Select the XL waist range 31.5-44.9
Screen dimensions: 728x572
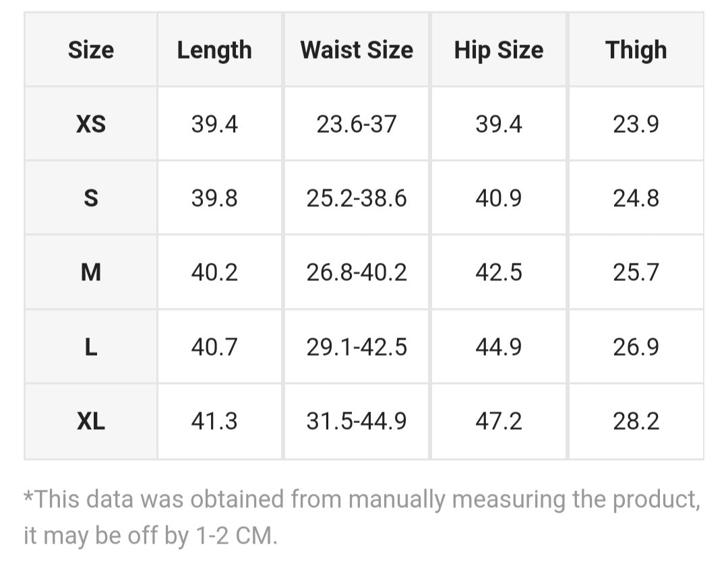coord(357,422)
